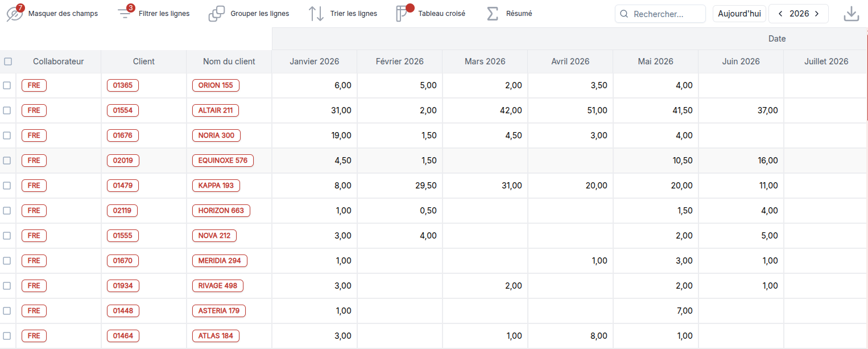The image size is (868, 349).
Task: Check the row for HORIZON 663
Action: [x=7, y=211]
